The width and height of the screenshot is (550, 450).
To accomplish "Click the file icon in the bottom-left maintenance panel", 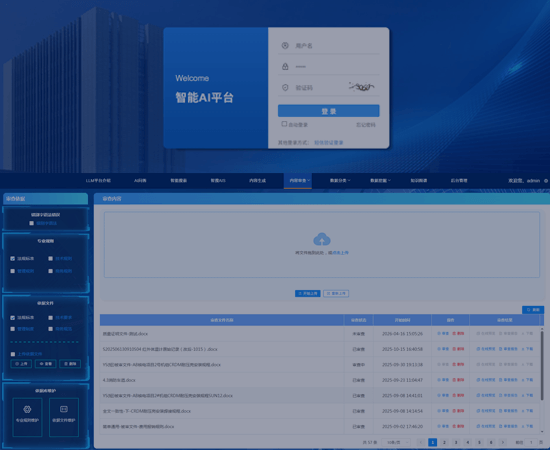I will (x=63, y=409).
